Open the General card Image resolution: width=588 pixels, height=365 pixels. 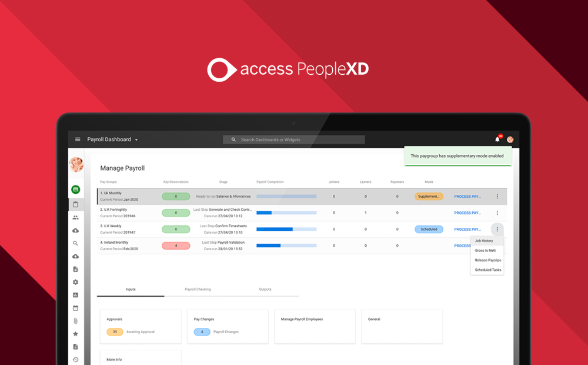[x=402, y=326]
